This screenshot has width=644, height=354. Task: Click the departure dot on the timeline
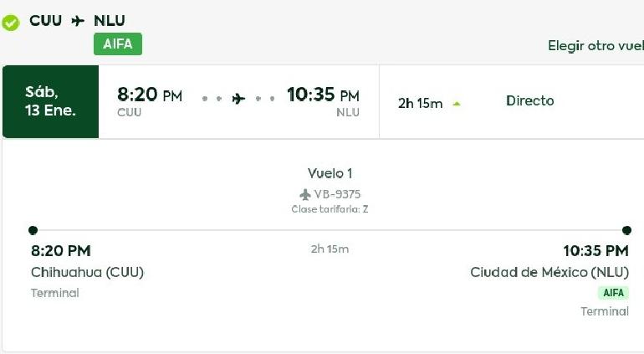tap(33, 230)
